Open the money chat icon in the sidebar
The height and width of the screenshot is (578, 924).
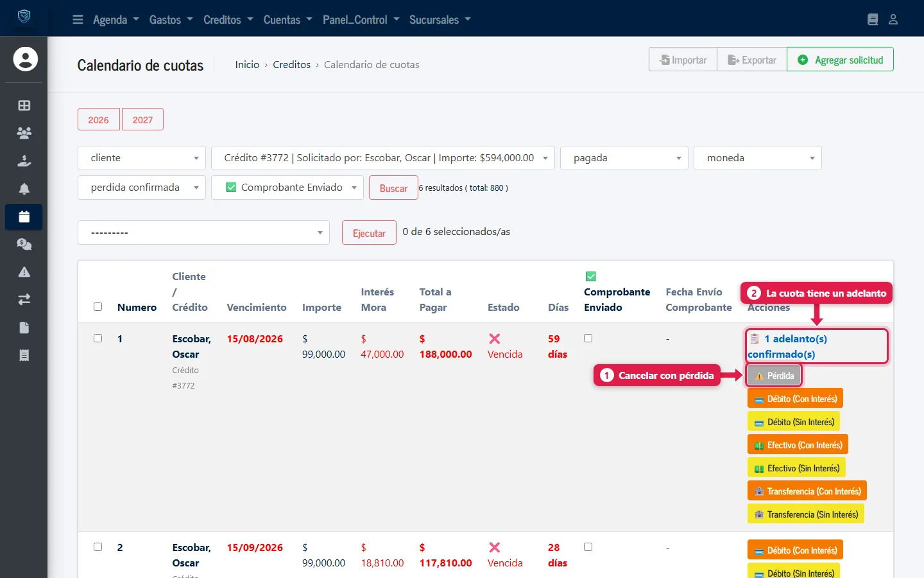coord(24,244)
